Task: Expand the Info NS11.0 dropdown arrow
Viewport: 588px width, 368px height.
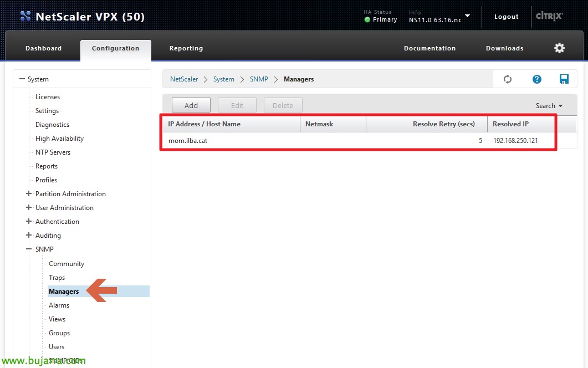Action: point(467,16)
